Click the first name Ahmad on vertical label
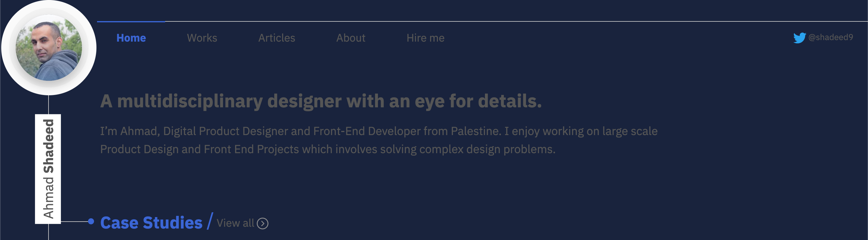The image size is (868, 240). pos(49,198)
